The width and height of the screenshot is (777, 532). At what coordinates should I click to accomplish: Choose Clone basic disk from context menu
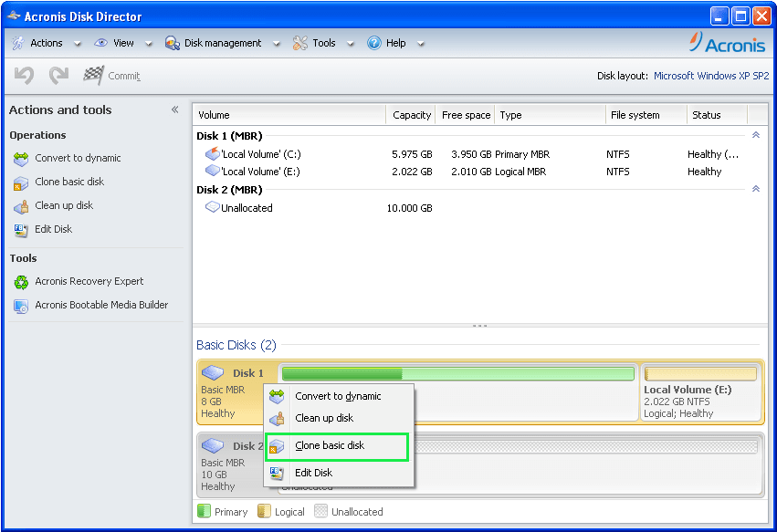coord(337,446)
